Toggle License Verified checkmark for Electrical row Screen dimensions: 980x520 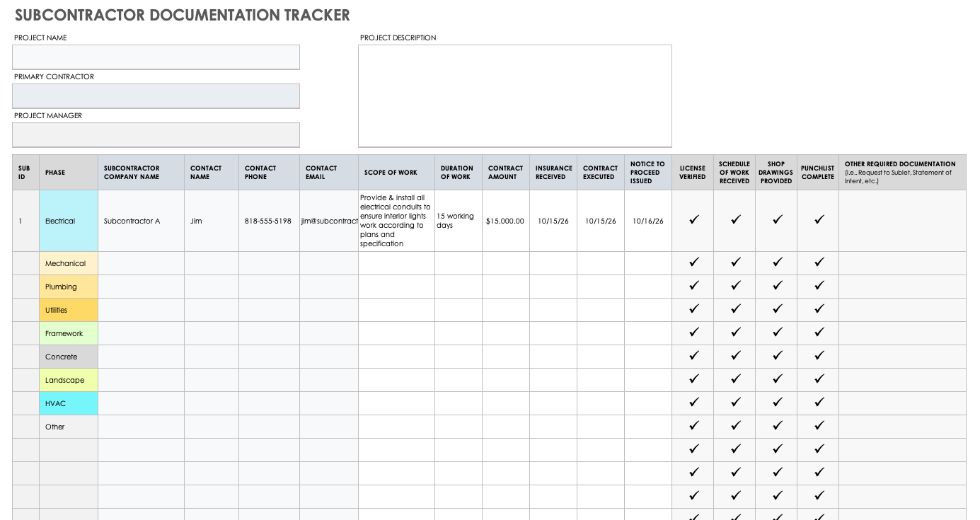pyautogui.click(x=693, y=220)
